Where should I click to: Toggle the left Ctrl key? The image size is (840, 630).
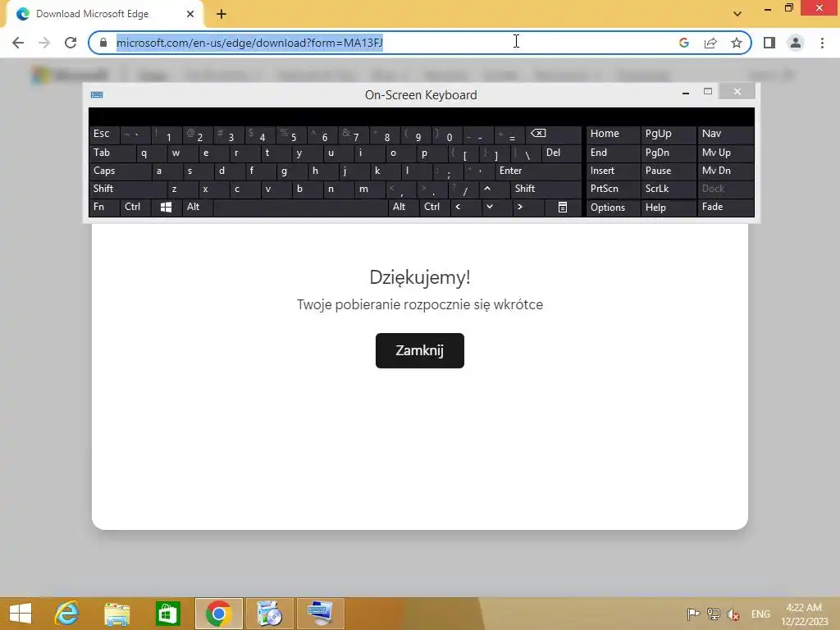click(x=135, y=207)
